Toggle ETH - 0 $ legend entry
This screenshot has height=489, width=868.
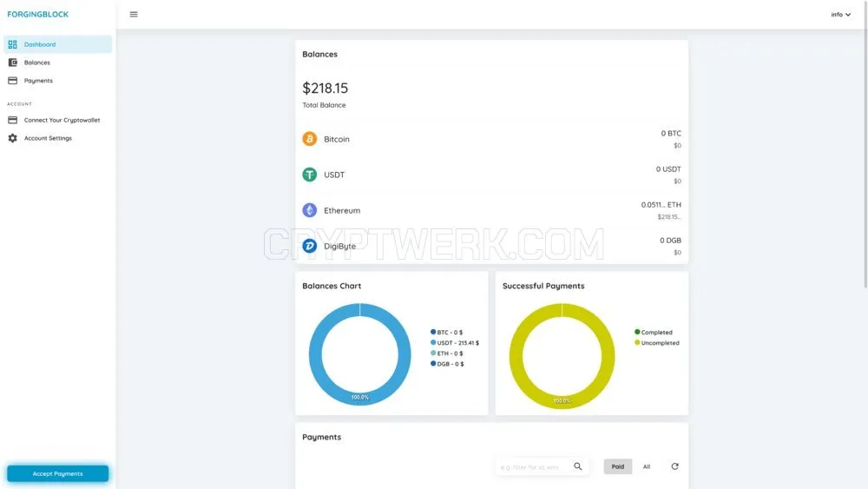[x=446, y=354]
